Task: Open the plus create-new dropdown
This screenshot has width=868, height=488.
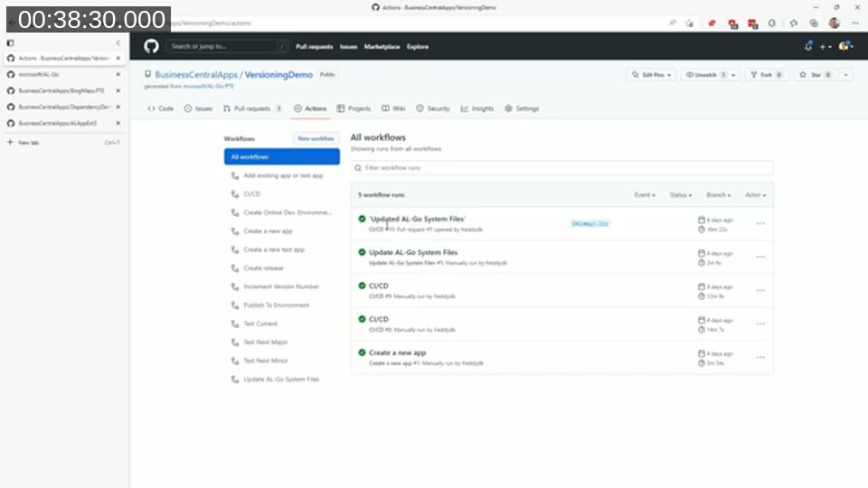Action: tap(826, 47)
